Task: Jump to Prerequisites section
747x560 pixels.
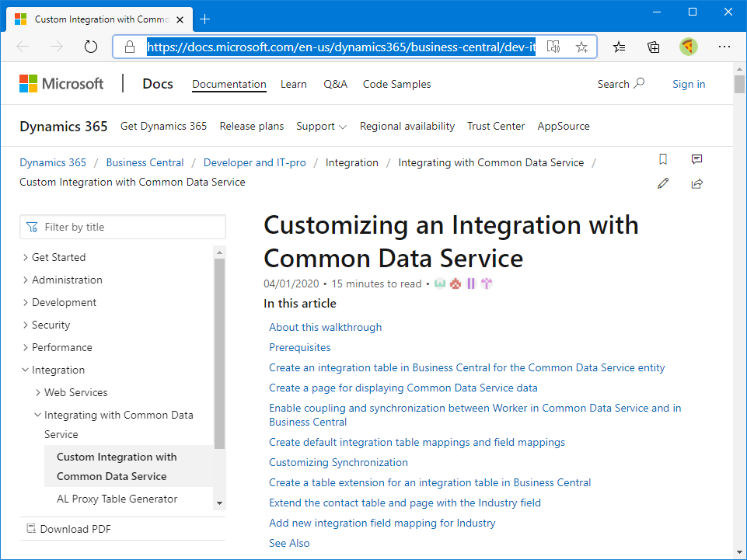Action: pyautogui.click(x=300, y=347)
